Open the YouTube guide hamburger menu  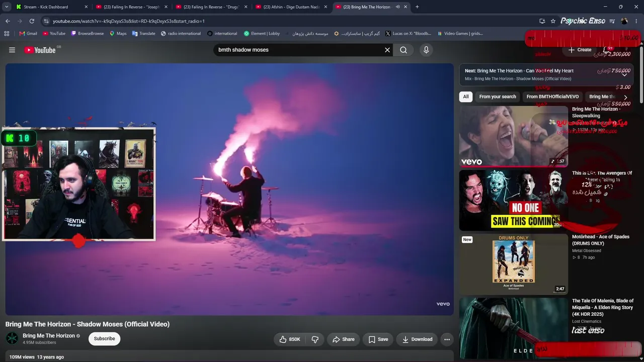pos(12,50)
